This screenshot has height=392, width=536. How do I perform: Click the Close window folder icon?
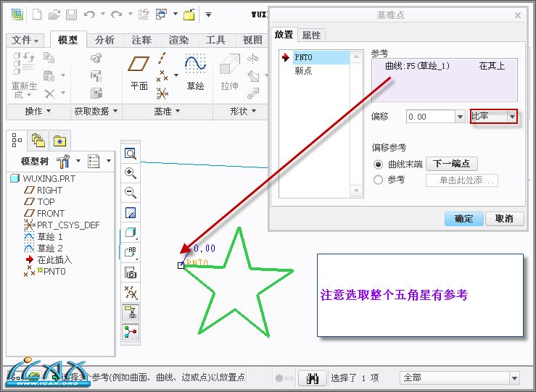(x=189, y=14)
